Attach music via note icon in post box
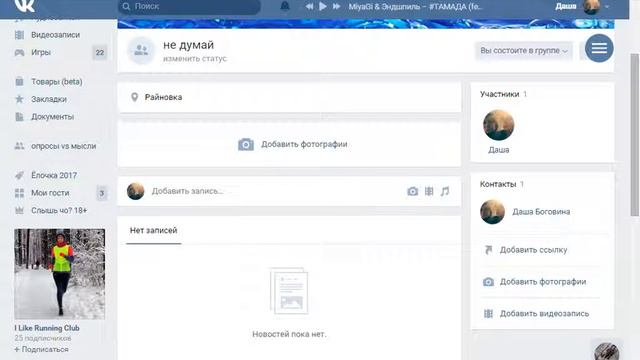 (445, 191)
